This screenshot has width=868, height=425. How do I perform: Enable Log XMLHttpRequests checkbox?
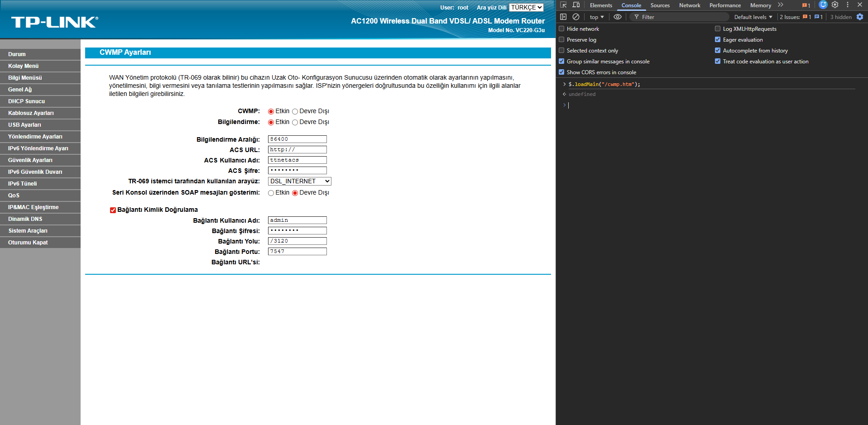coord(718,29)
